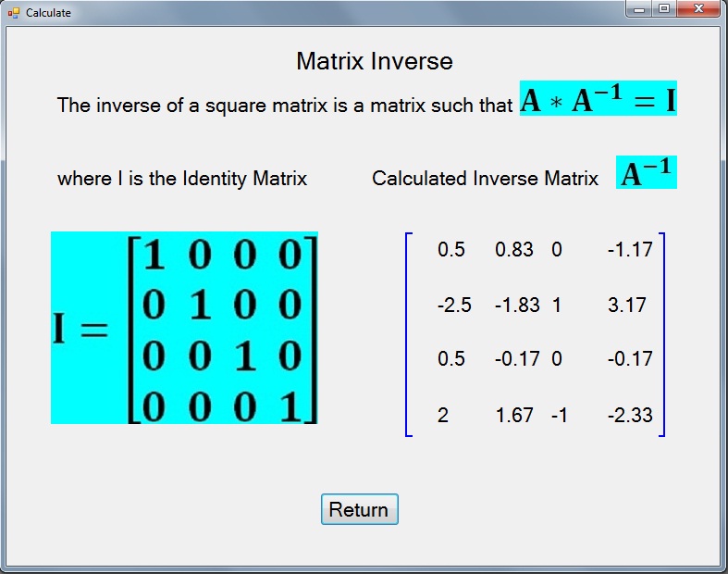Click the A⁻¹ label image beside 'Calculated Inverse Matrix'
The image size is (728, 574).
[x=647, y=172]
